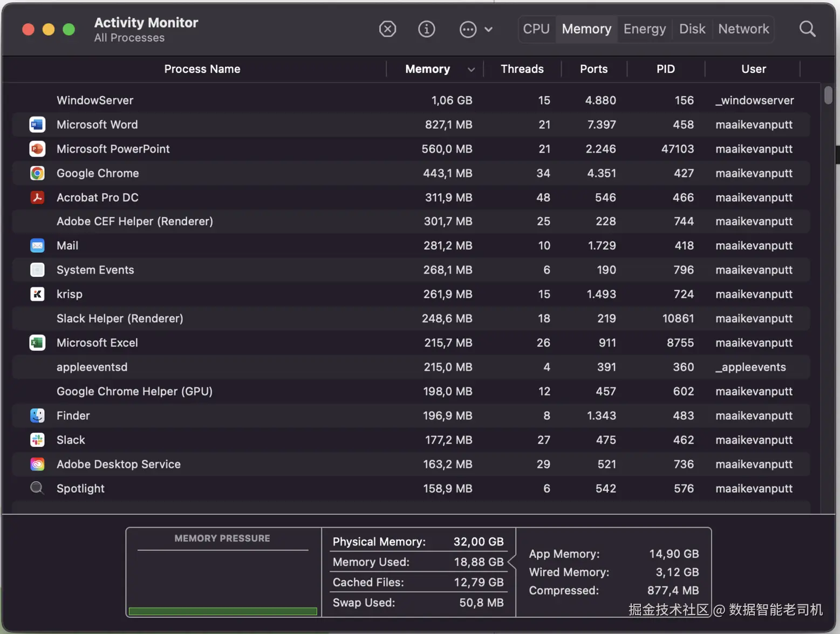The image size is (840, 634).
Task: Click the Activity Monitor window title
Action: pos(146,23)
